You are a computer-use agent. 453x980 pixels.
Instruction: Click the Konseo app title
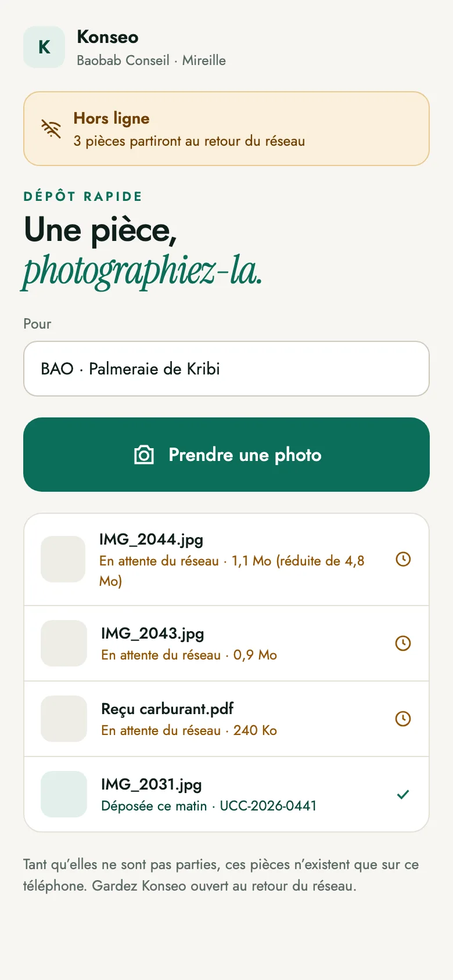coord(107,37)
